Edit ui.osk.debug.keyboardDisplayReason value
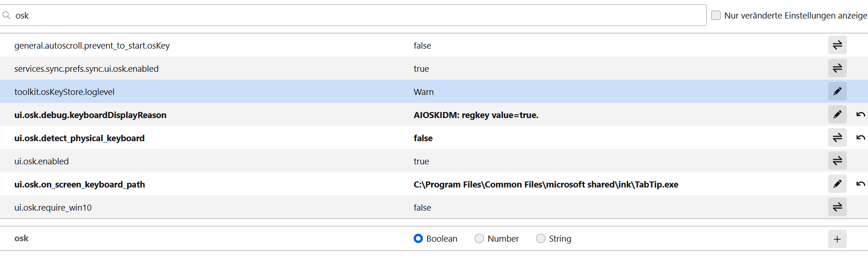868x262 pixels. click(837, 114)
